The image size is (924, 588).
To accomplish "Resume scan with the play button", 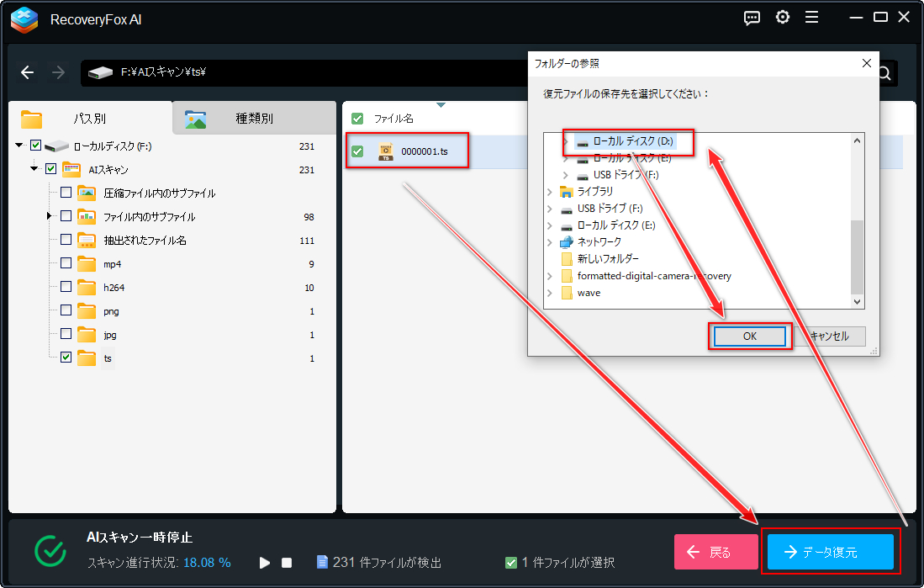I will (265, 563).
